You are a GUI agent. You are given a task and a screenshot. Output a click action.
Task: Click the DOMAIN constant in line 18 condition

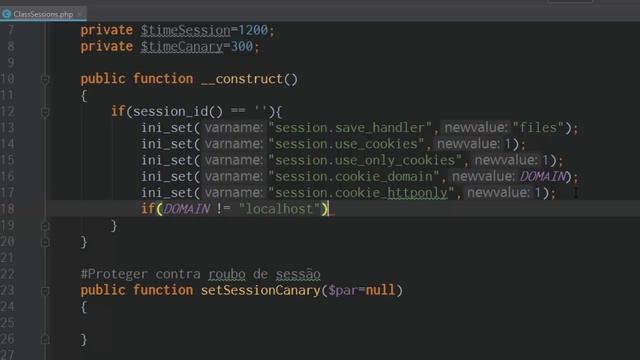(x=187, y=209)
